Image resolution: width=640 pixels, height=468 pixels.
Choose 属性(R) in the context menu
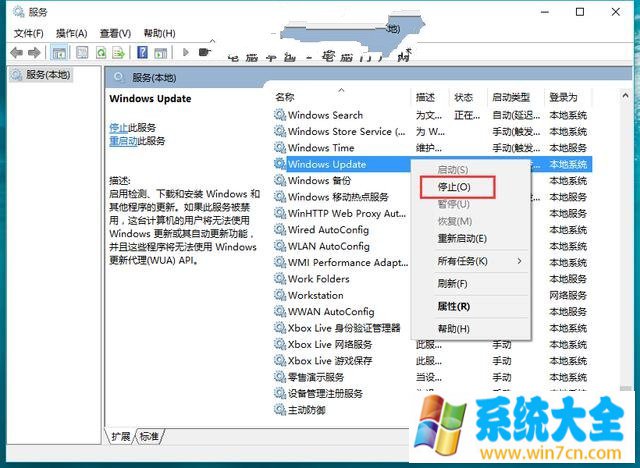coord(453,306)
